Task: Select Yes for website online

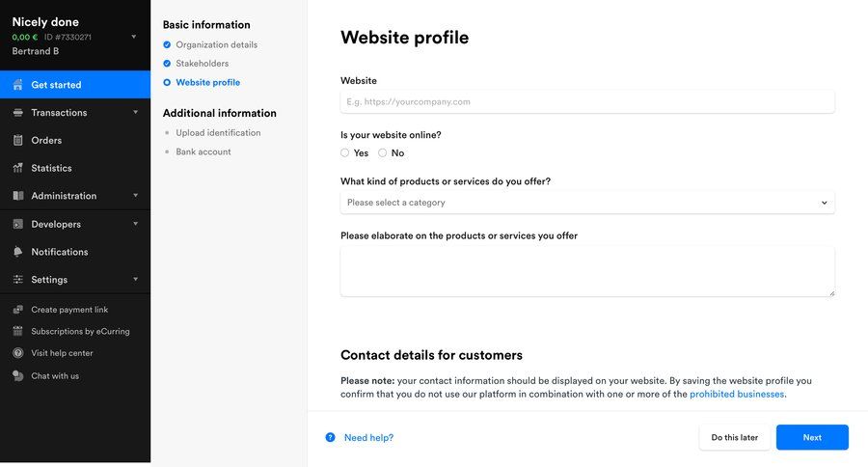Action: click(345, 153)
